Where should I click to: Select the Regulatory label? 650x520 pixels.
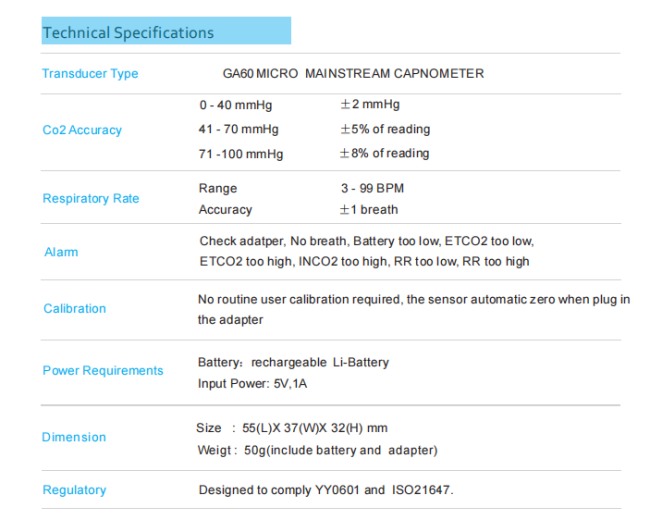(x=74, y=490)
